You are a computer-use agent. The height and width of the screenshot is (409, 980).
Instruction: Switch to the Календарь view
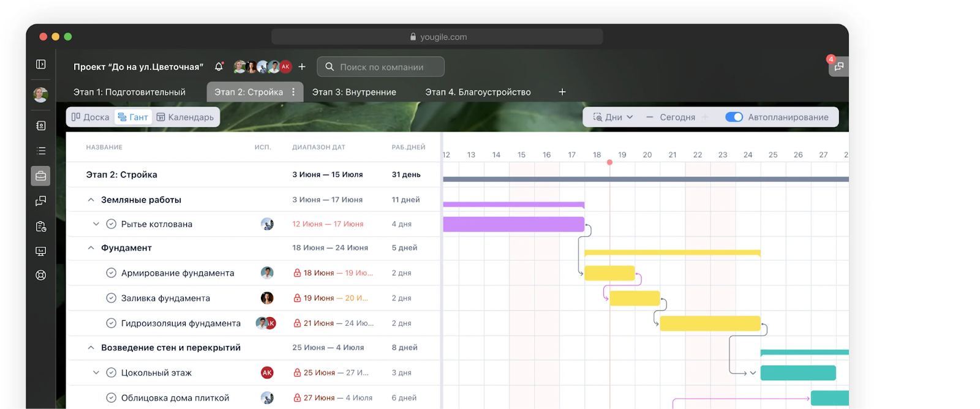click(x=185, y=117)
